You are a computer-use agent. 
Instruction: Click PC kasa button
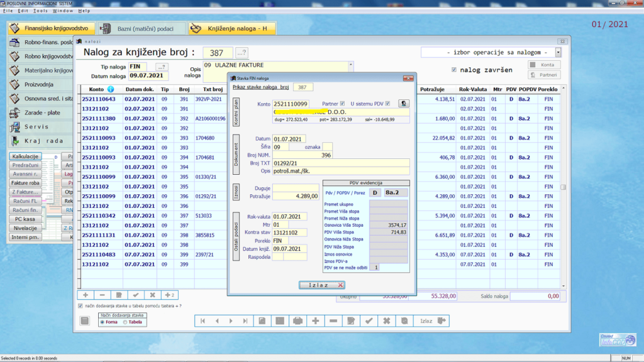[x=25, y=219]
